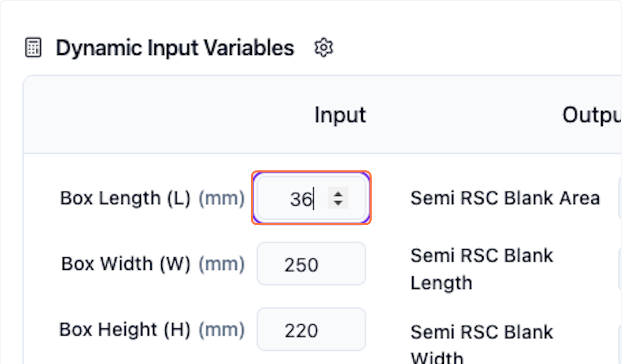Click the Box Height (H) label

pyautogui.click(x=125, y=330)
